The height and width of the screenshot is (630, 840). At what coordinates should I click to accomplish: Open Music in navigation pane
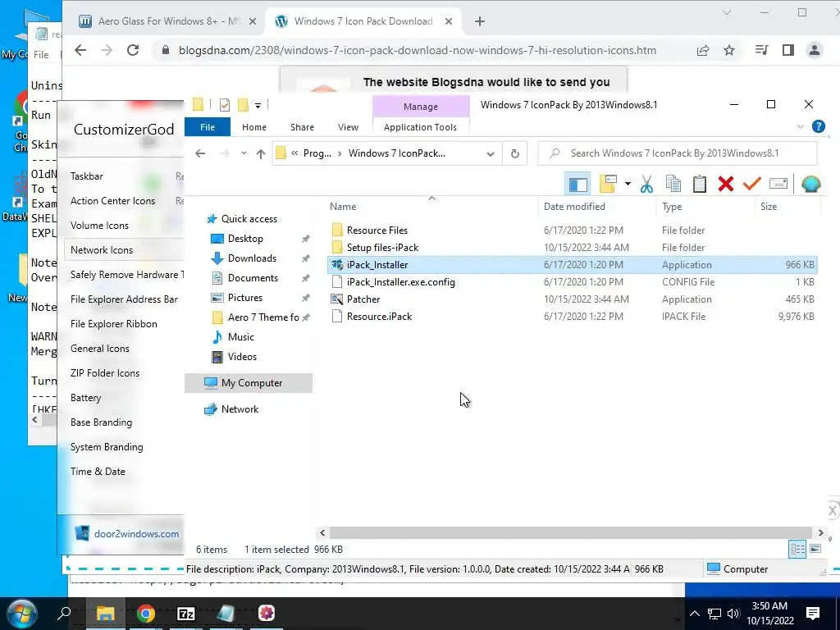click(x=240, y=337)
